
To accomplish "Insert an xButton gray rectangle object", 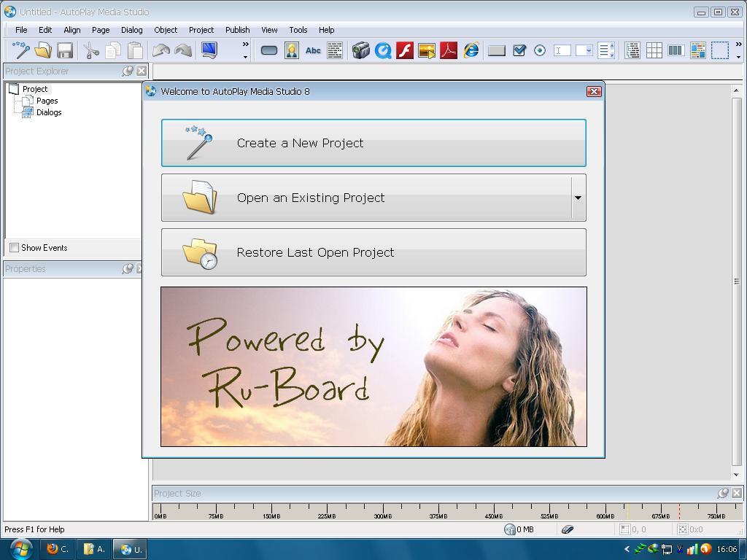I will (x=496, y=50).
